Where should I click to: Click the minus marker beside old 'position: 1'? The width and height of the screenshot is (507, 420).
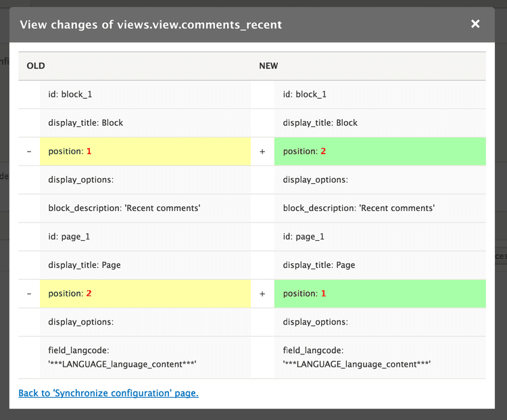pyautogui.click(x=29, y=151)
